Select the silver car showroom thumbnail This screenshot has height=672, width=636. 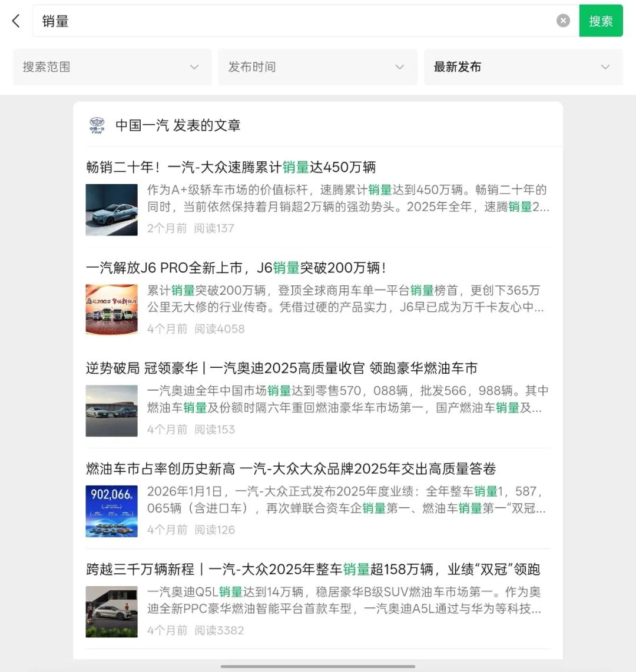point(111,611)
